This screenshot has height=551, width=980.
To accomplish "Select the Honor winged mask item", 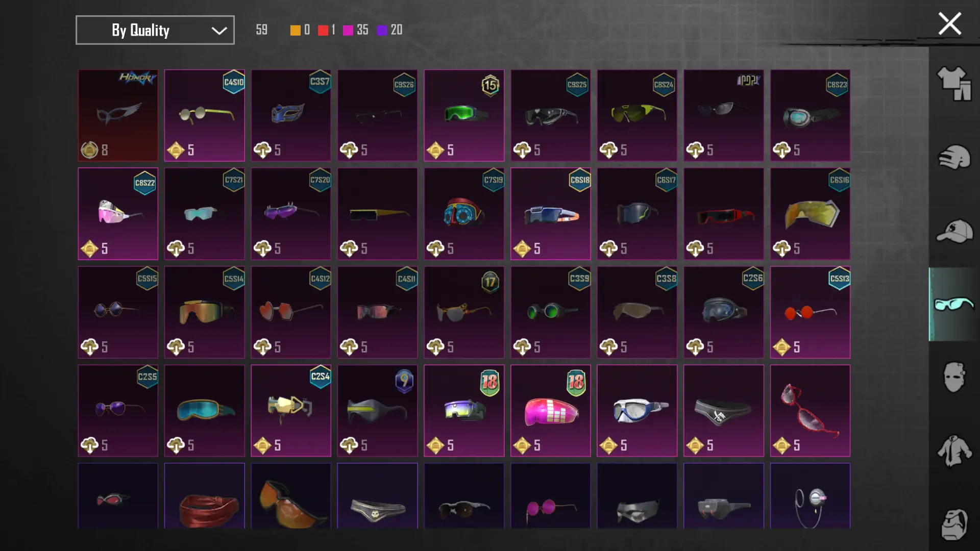I will point(118,115).
